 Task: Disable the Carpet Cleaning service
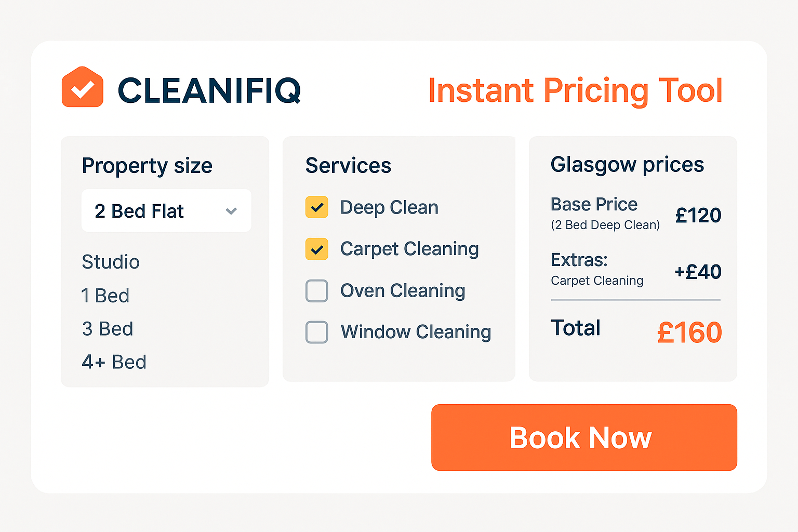[317, 249]
